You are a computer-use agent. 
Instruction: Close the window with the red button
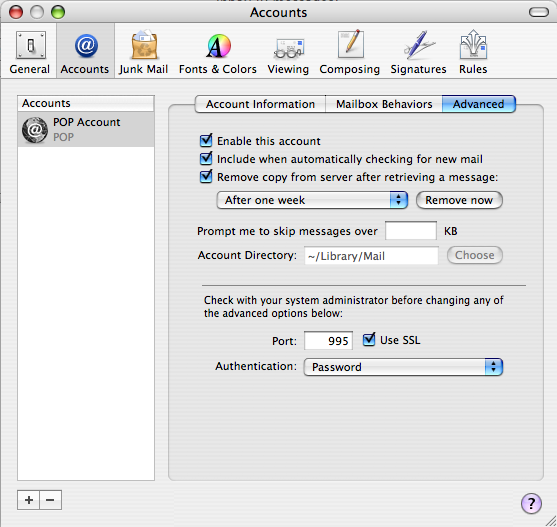pos(16,12)
